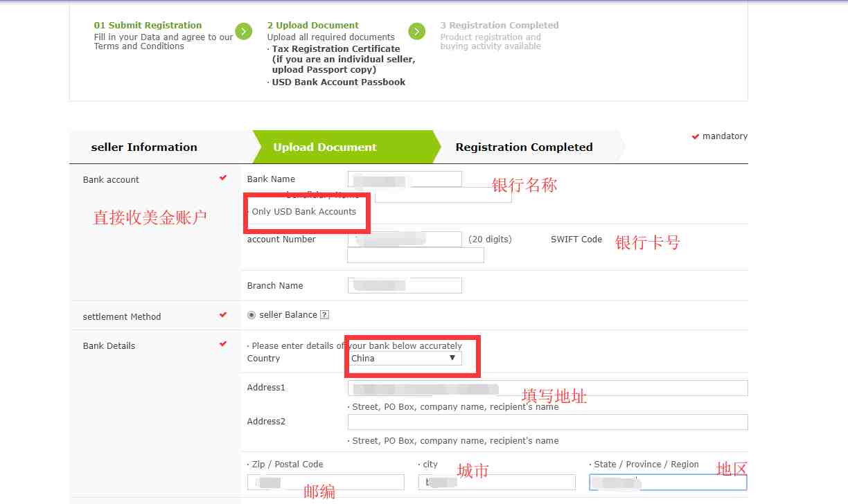This screenshot has width=848, height=504.
Task: Focus the Zip / Postal Code field
Action: [326, 482]
